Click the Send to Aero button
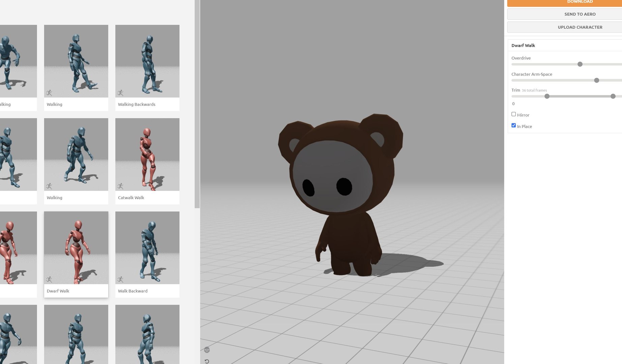Viewport: 622px width, 364px height. (565, 14)
